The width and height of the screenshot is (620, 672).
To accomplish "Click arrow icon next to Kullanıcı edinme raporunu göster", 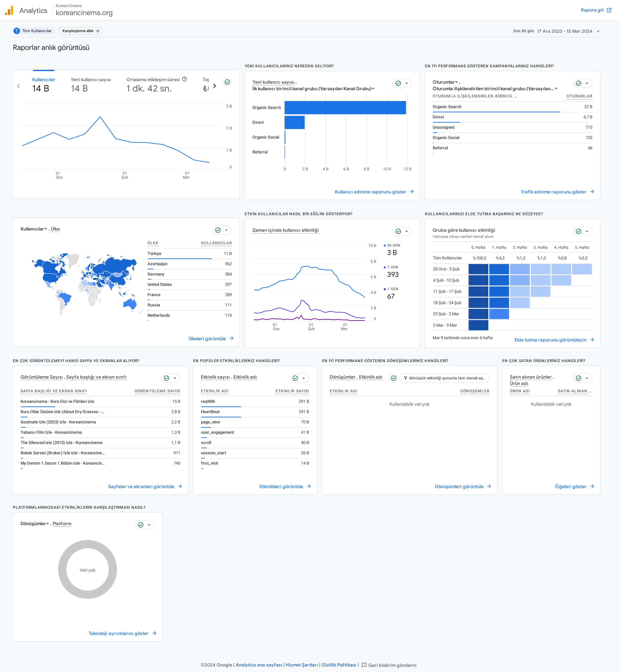I will pyautogui.click(x=412, y=192).
